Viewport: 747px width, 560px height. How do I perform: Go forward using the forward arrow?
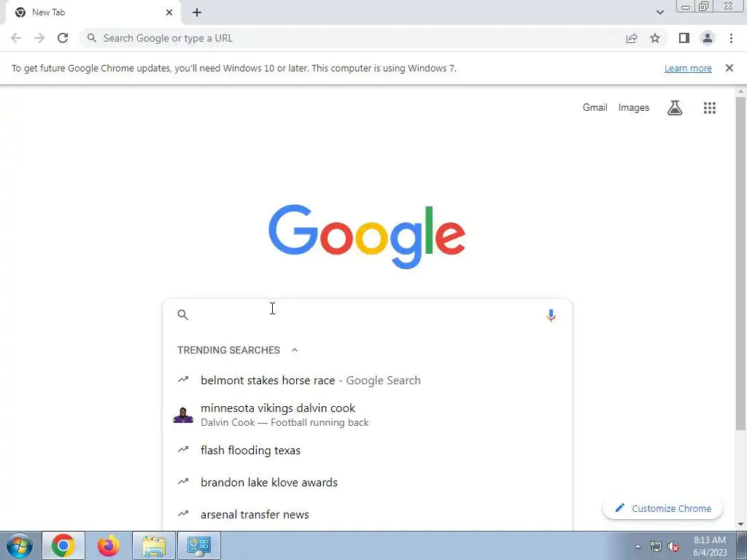pyautogui.click(x=39, y=38)
